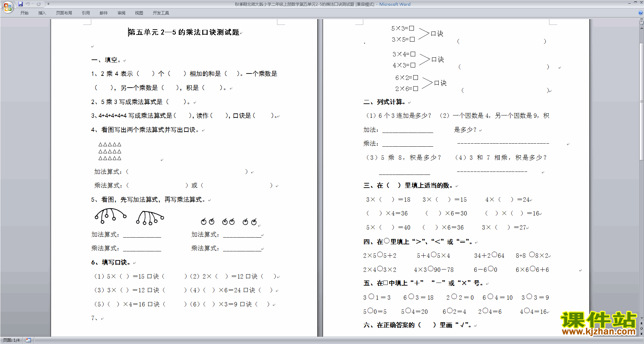Open the round Office button menu
Viewport: 644px width, 344px height.
7,7
